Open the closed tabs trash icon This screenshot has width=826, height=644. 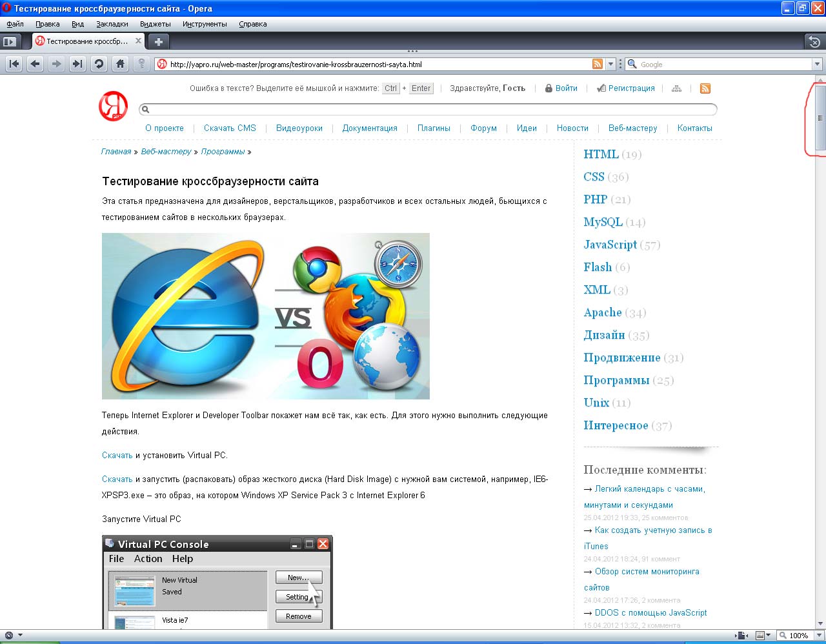[x=814, y=42]
